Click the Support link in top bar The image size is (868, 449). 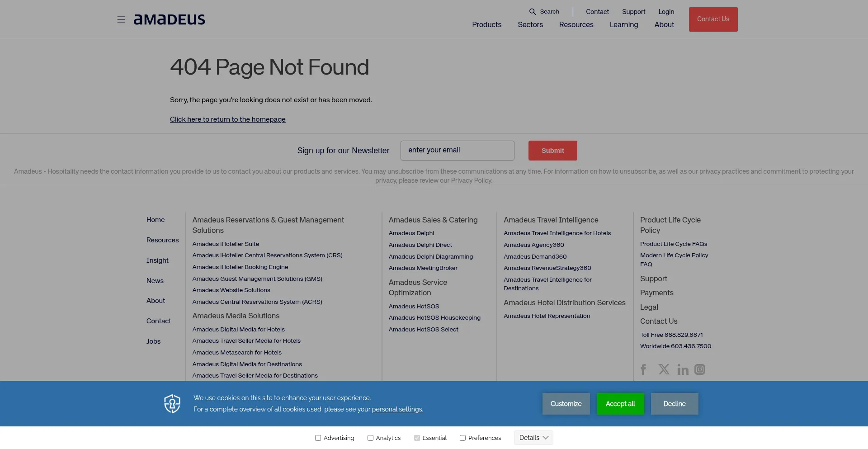633,12
